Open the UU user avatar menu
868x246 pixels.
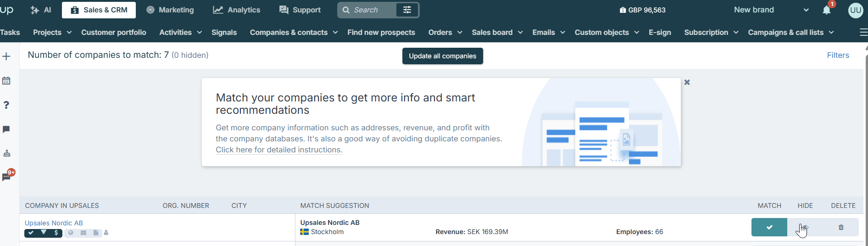tap(856, 10)
